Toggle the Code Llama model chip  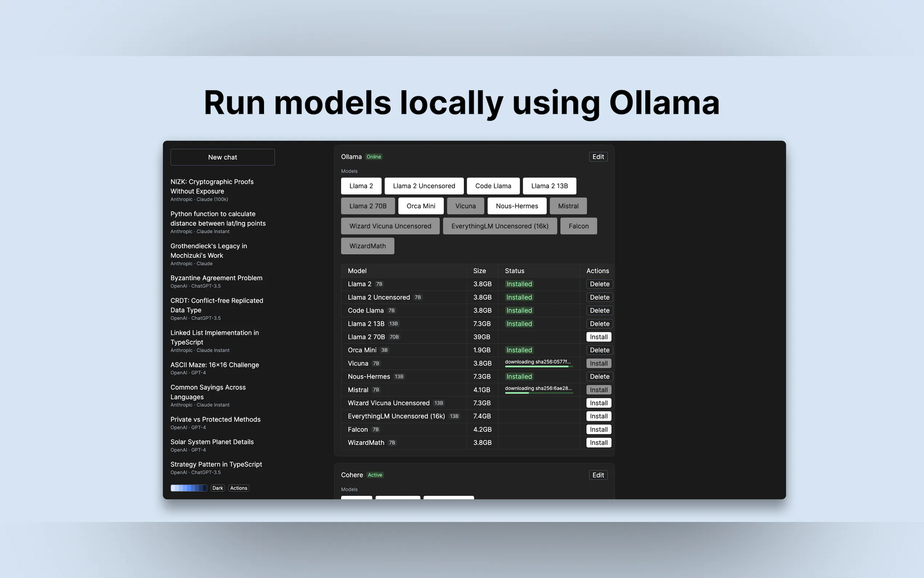pyautogui.click(x=493, y=186)
